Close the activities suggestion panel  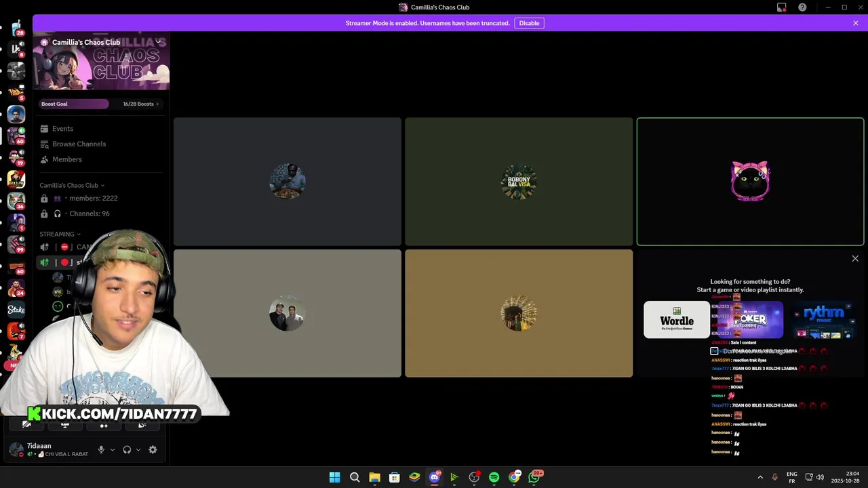(855, 258)
